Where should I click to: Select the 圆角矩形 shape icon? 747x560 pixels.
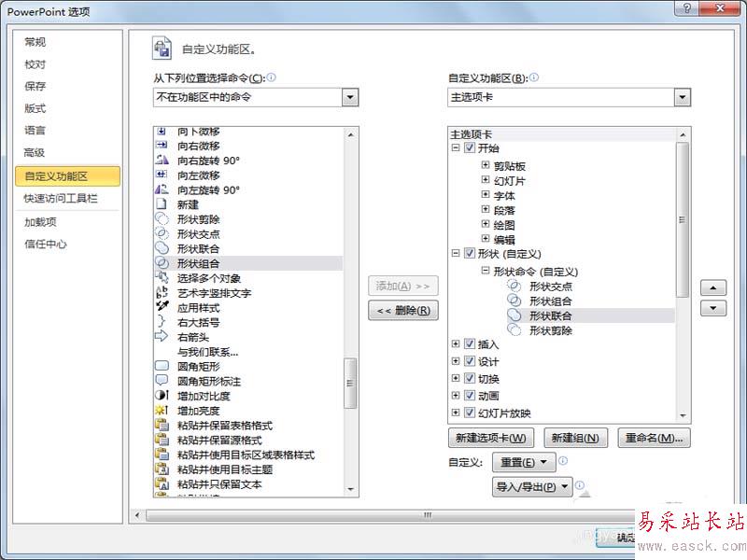point(162,366)
